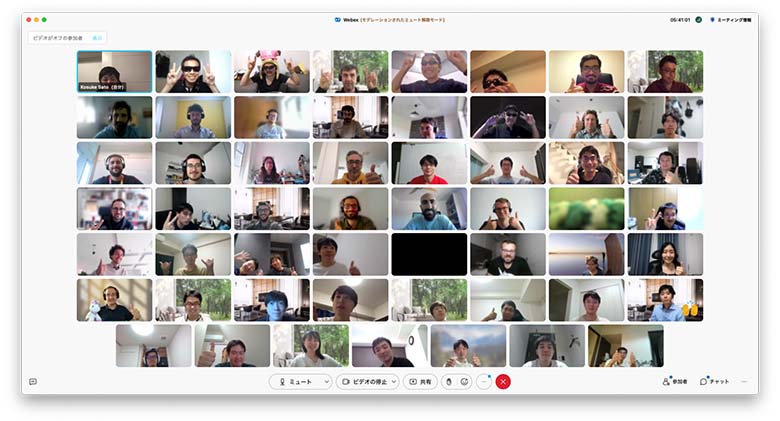This screenshot has height=421, width=780.
Task: Select Kosuke Sato's video thumbnail
Action: [x=114, y=71]
